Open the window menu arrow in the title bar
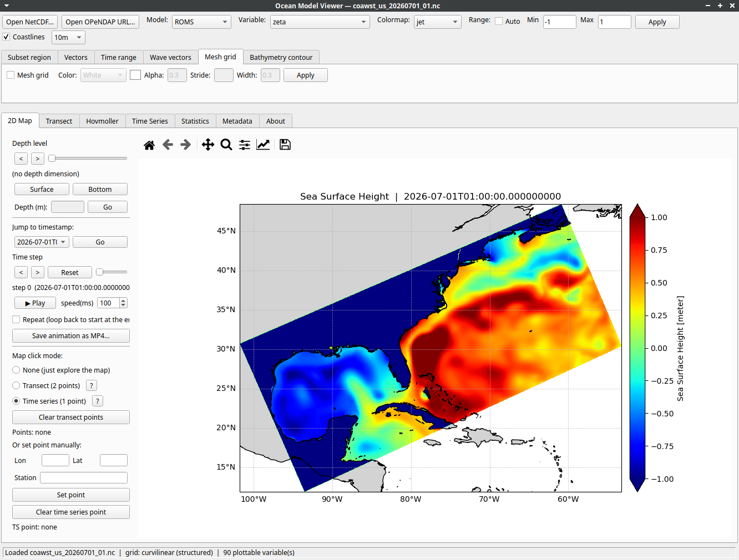This screenshot has width=739, height=560. tap(7, 6)
